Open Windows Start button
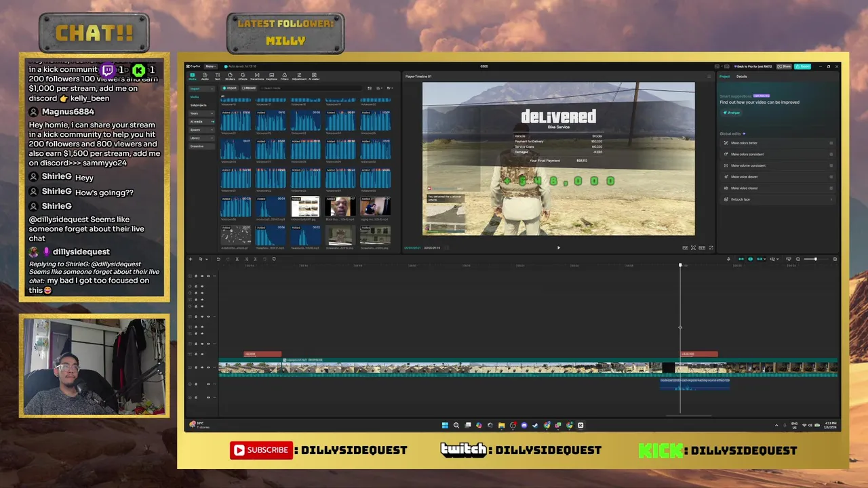Viewport: 868px width, 488px height. [x=445, y=425]
